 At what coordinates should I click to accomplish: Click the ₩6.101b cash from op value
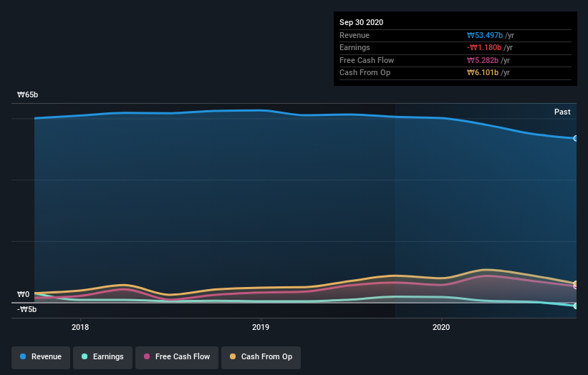pos(482,73)
